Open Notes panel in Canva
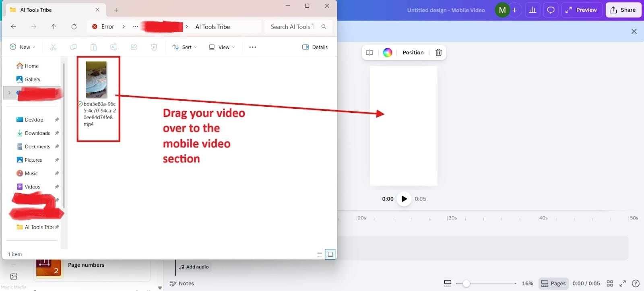The width and height of the screenshot is (644, 291). (x=182, y=283)
